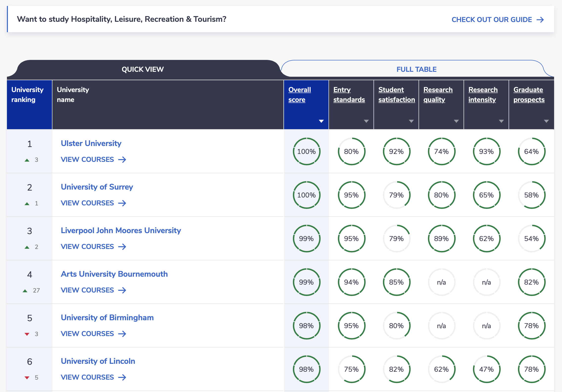Click green up triangle under rank 3
The width and height of the screenshot is (562, 392).
27,247
